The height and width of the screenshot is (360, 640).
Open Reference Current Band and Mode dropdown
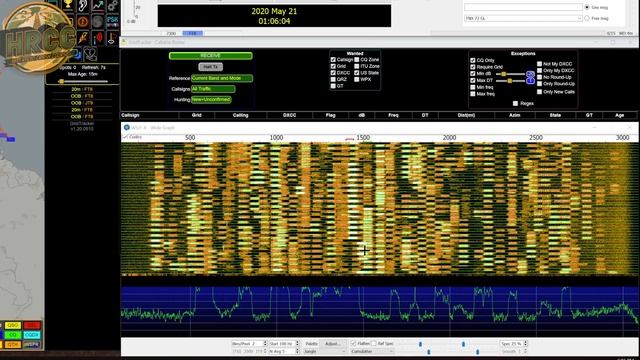tap(222, 78)
